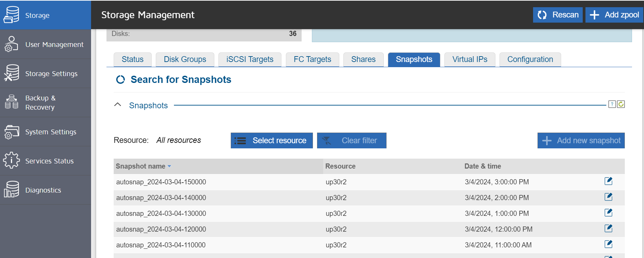The width and height of the screenshot is (644, 258).
Task: Click the Rescan button
Action: point(558,15)
